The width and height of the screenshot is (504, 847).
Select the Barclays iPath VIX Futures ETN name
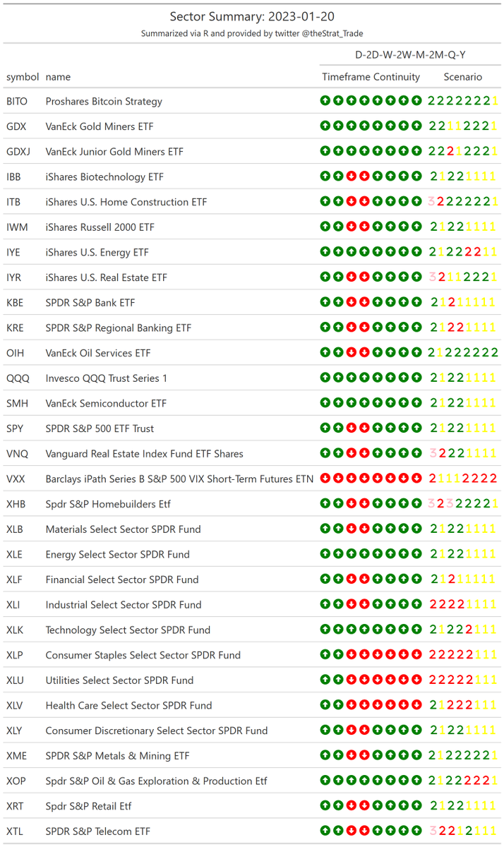[x=180, y=479]
